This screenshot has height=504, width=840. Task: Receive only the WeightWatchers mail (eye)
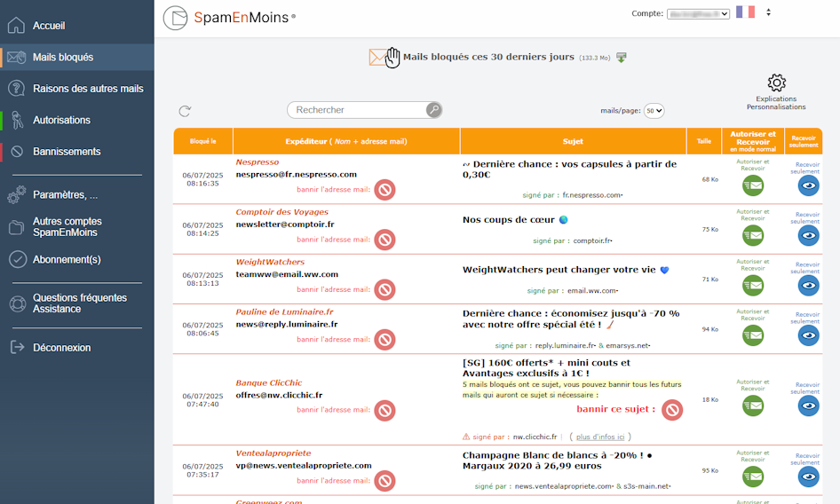808,286
